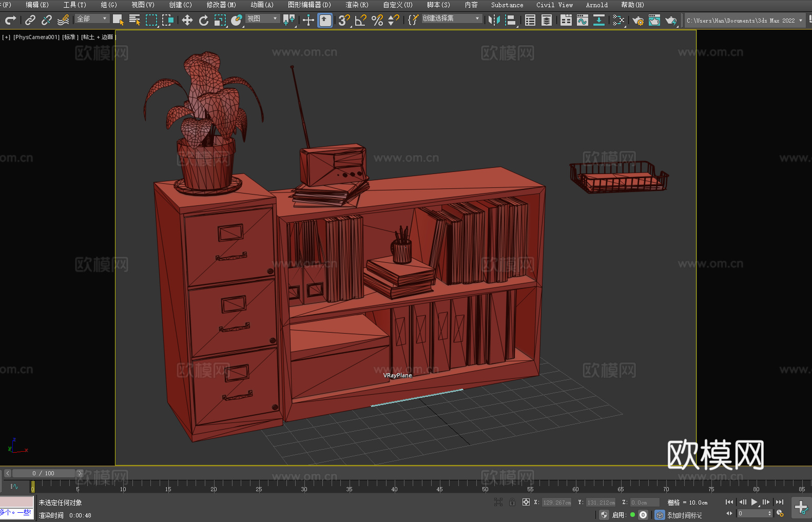This screenshot has height=522, width=812.
Task: Click the Unlink Selection icon
Action: pyautogui.click(x=47, y=20)
